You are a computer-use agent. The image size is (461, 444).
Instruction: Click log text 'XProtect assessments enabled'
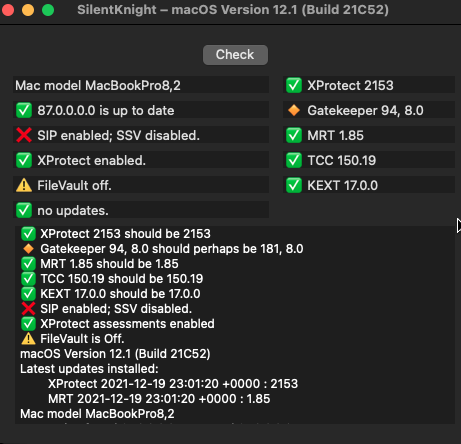[127, 324]
